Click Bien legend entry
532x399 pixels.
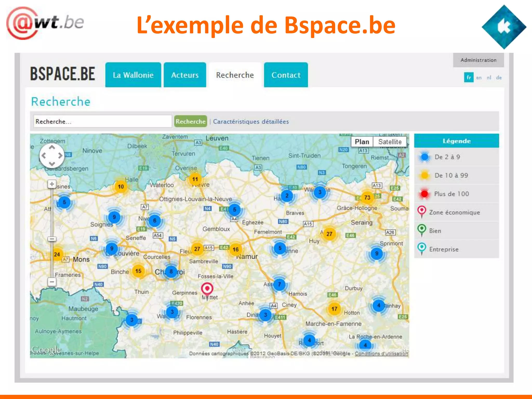[456, 231]
